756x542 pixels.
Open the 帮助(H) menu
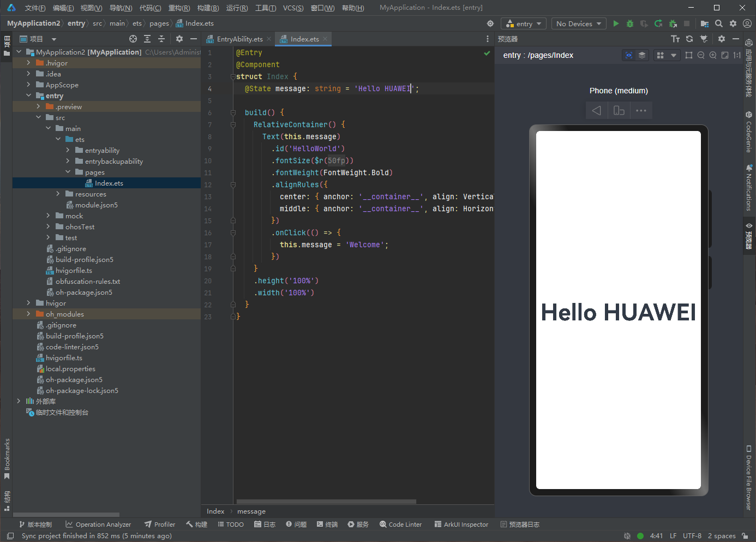[x=353, y=8]
